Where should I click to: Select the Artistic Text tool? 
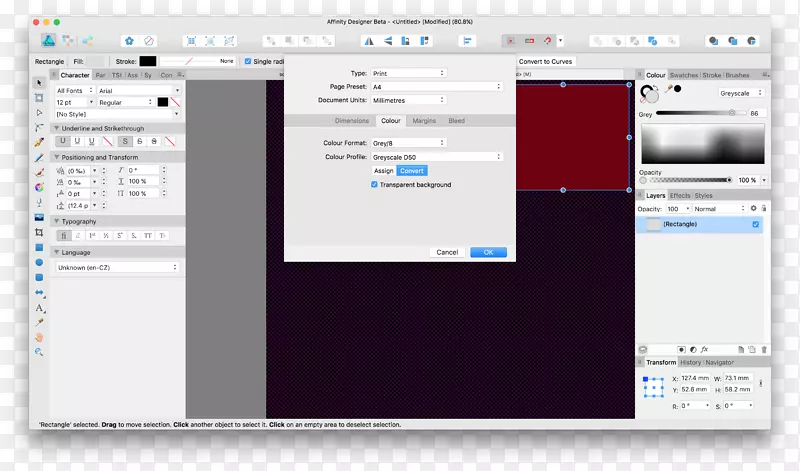(39, 307)
